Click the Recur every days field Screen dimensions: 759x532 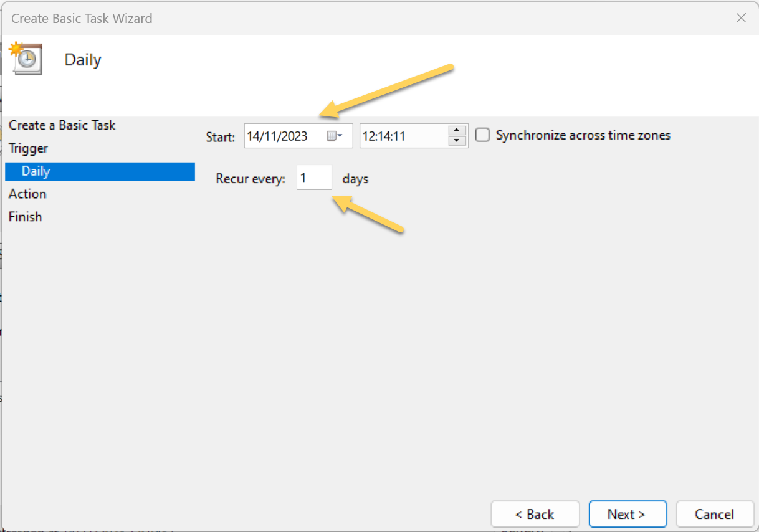[x=314, y=178]
